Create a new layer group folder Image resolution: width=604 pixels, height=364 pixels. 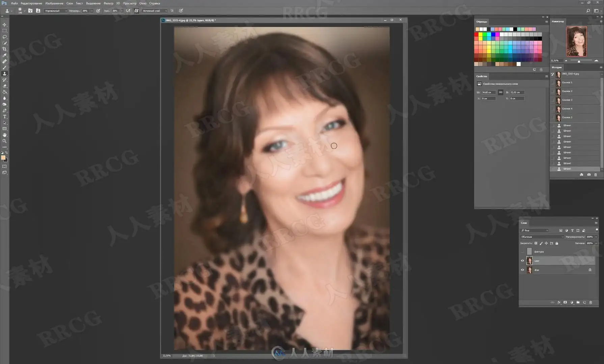coord(578,303)
